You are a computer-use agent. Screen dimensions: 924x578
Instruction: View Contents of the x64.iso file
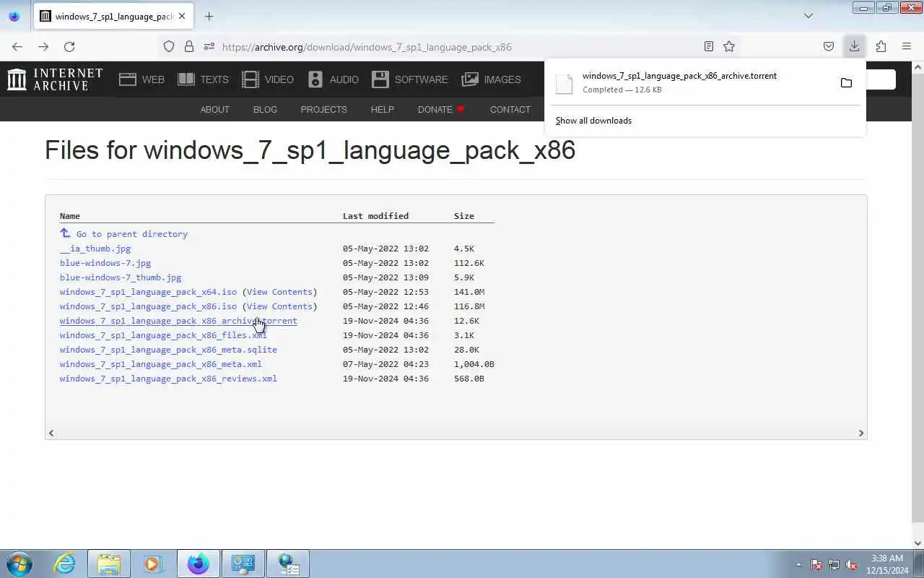click(x=279, y=292)
